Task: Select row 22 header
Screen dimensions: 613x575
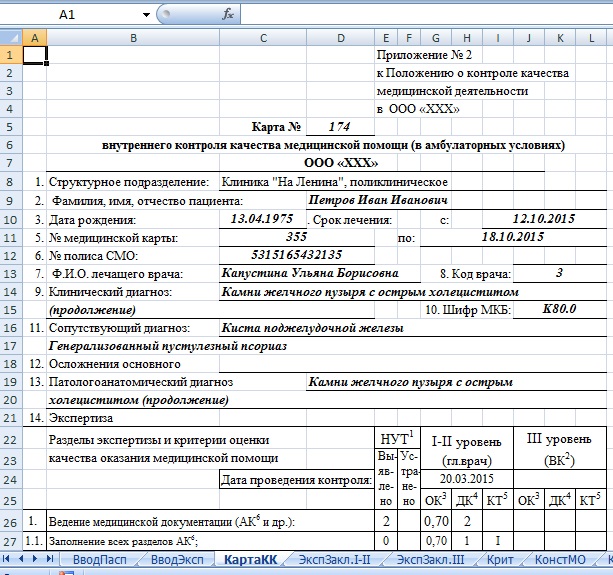Action: [11, 440]
